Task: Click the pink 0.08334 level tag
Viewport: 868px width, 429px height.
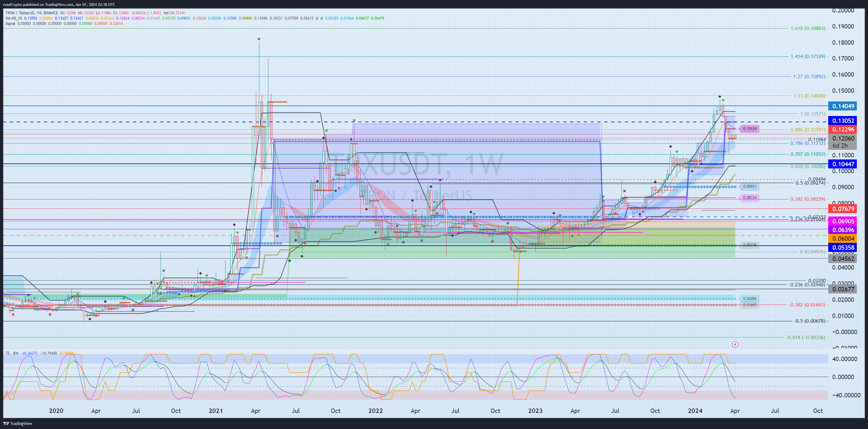Action: click(x=749, y=198)
